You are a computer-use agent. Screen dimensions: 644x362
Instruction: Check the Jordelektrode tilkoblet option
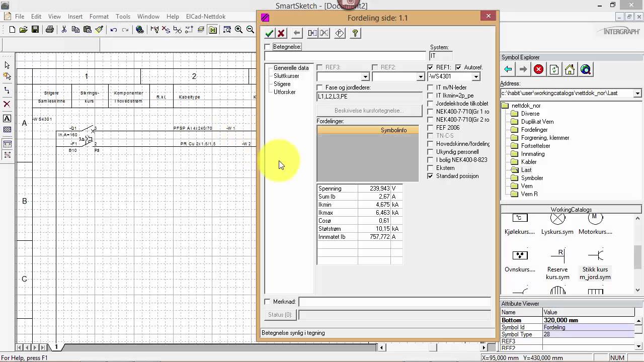pyautogui.click(x=430, y=104)
